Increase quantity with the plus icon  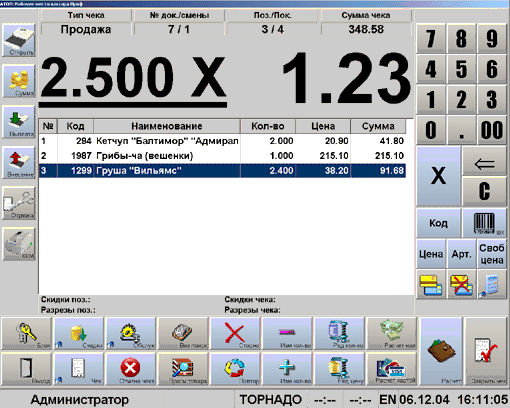point(287,369)
